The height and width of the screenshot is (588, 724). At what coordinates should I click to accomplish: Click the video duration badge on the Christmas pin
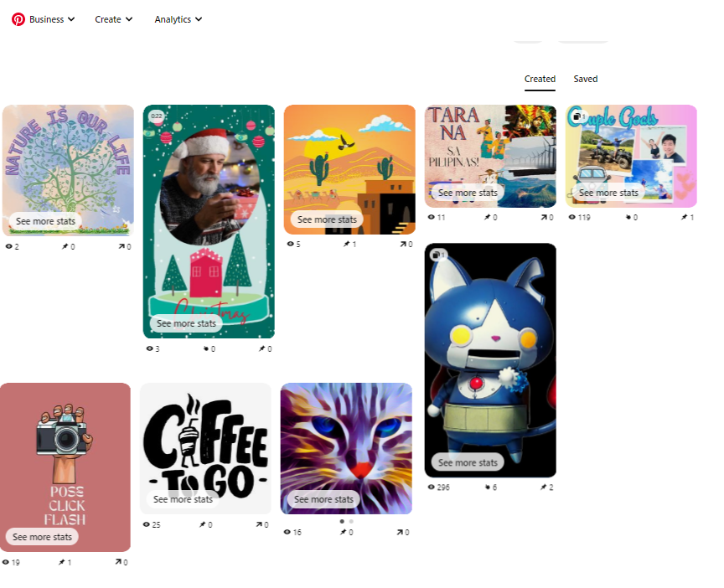157,116
